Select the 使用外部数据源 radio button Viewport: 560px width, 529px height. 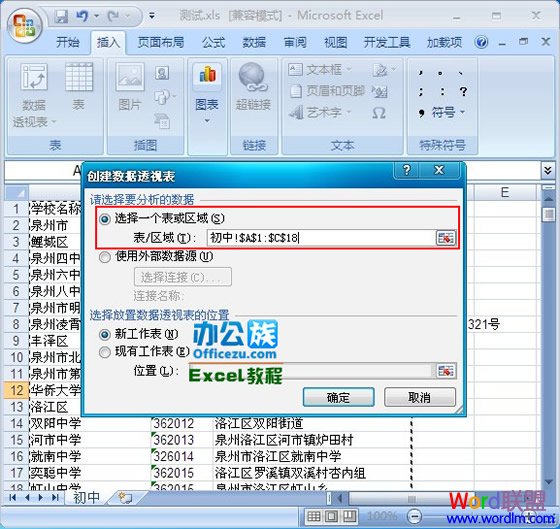[x=105, y=257]
